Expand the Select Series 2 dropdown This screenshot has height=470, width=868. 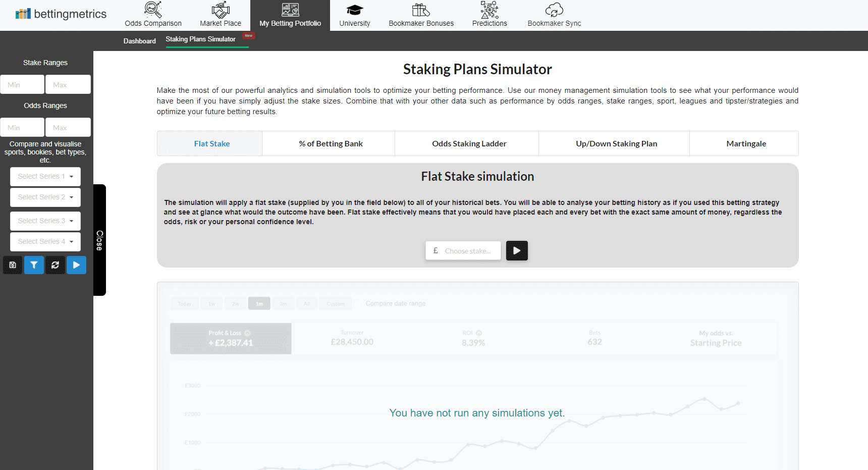tap(45, 197)
